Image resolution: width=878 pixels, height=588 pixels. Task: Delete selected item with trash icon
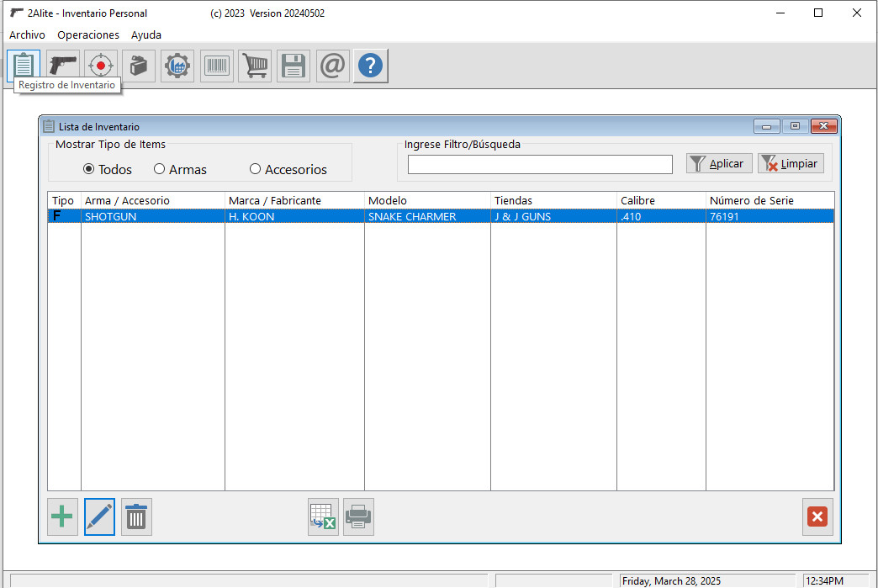tap(136, 516)
